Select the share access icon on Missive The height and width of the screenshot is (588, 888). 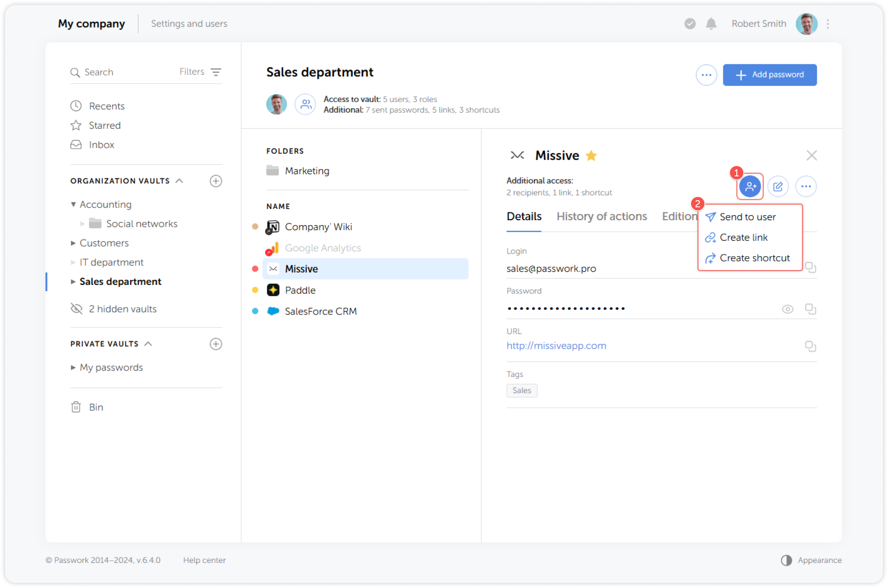coord(750,186)
